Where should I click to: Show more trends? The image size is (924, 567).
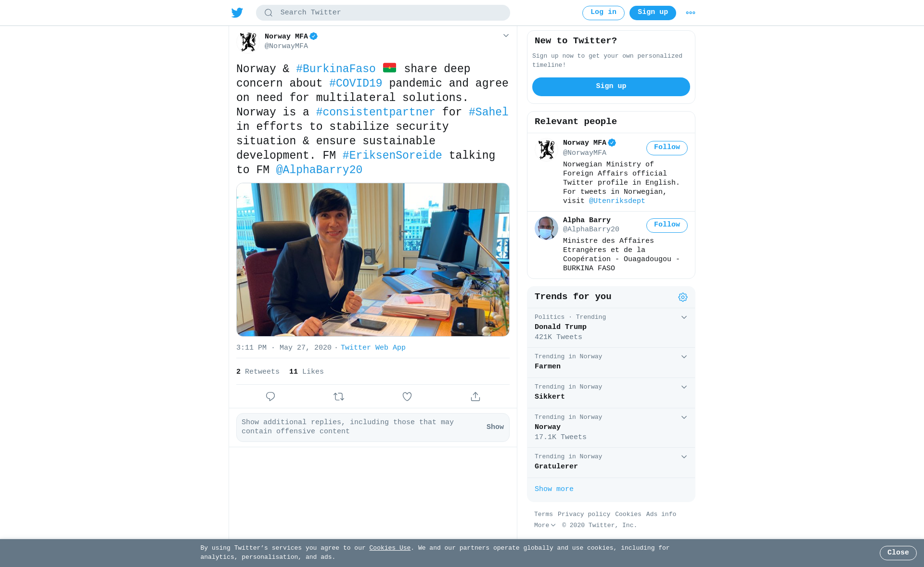pos(554,489)
